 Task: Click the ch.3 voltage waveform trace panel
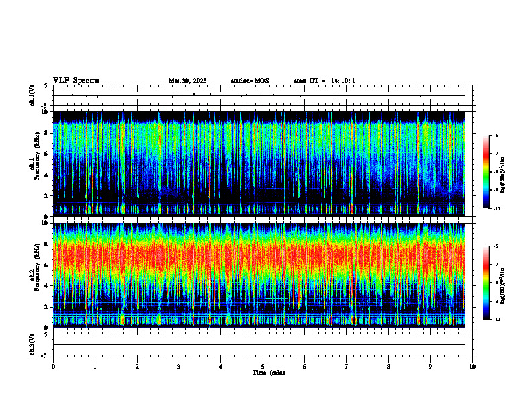click(263, 345)
